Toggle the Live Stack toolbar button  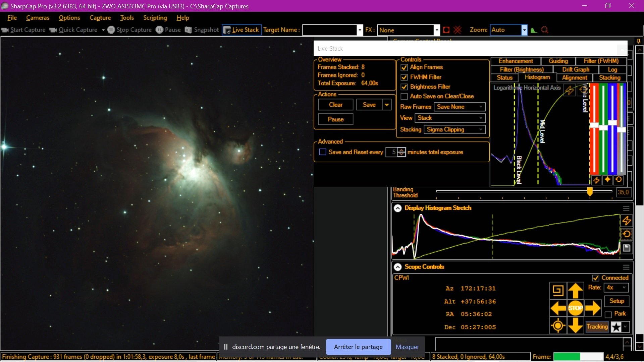click(241, 30)
